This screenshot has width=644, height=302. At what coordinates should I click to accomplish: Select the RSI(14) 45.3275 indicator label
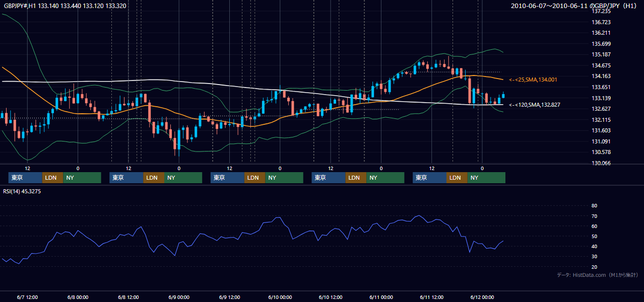22,191
